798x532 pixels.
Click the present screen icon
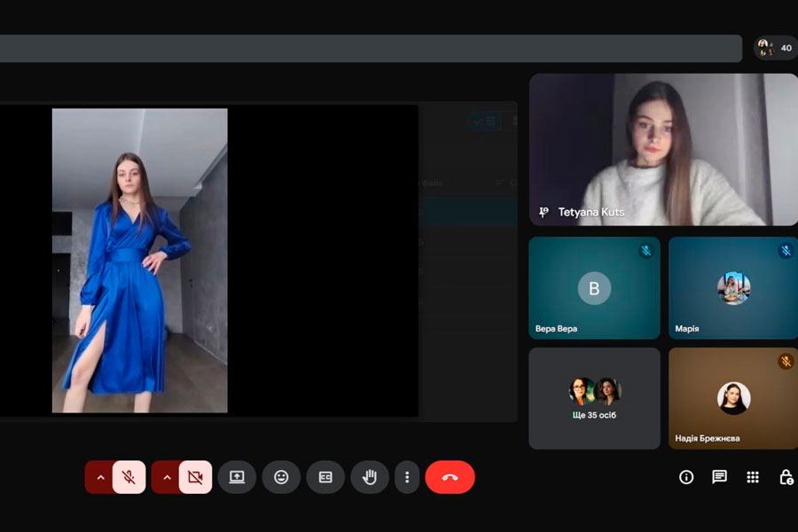click(x=237, y=477)
